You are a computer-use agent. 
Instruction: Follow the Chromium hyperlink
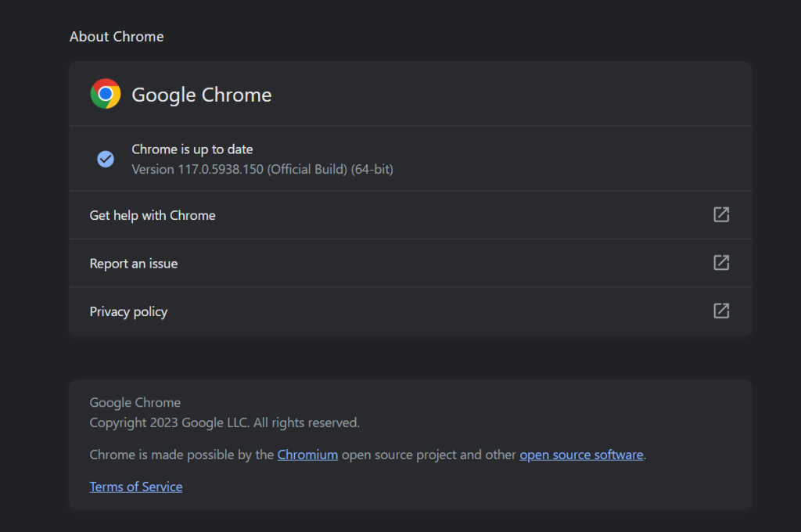point(307,455)
